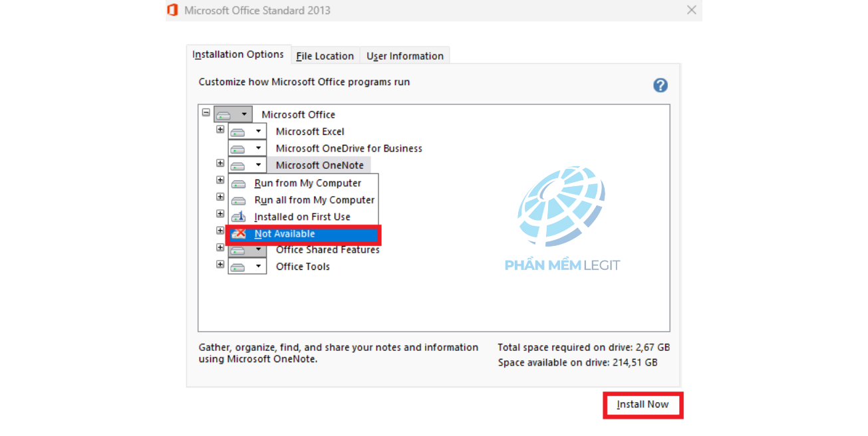The width and height of the screenshot is (868, 436).
Task: Open the File Location tab
Action: click(x=325, y=56)
